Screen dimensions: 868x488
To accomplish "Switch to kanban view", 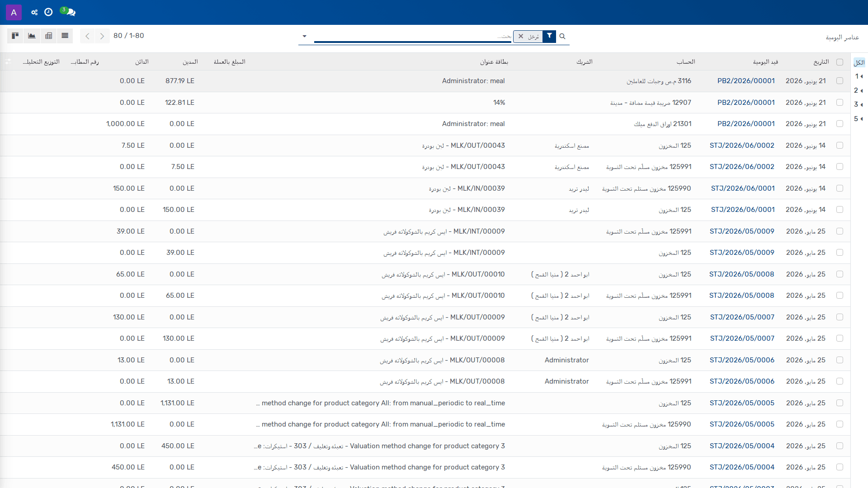I will pyautogui.click(x=15, y=36).
